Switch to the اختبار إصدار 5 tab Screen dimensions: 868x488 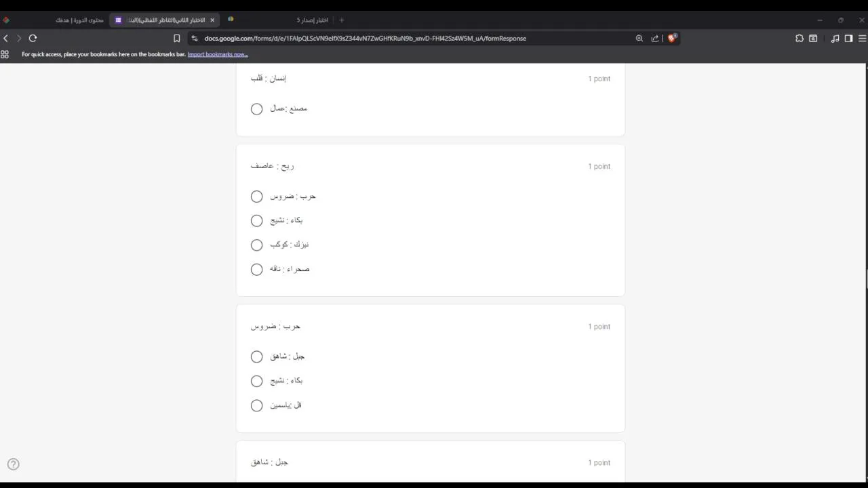(312, 20)
